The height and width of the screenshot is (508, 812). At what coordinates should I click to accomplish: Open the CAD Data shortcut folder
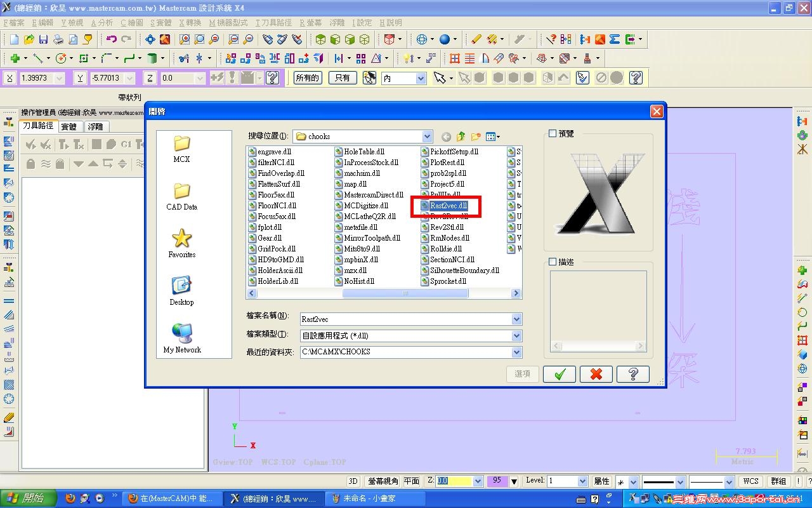181,197
